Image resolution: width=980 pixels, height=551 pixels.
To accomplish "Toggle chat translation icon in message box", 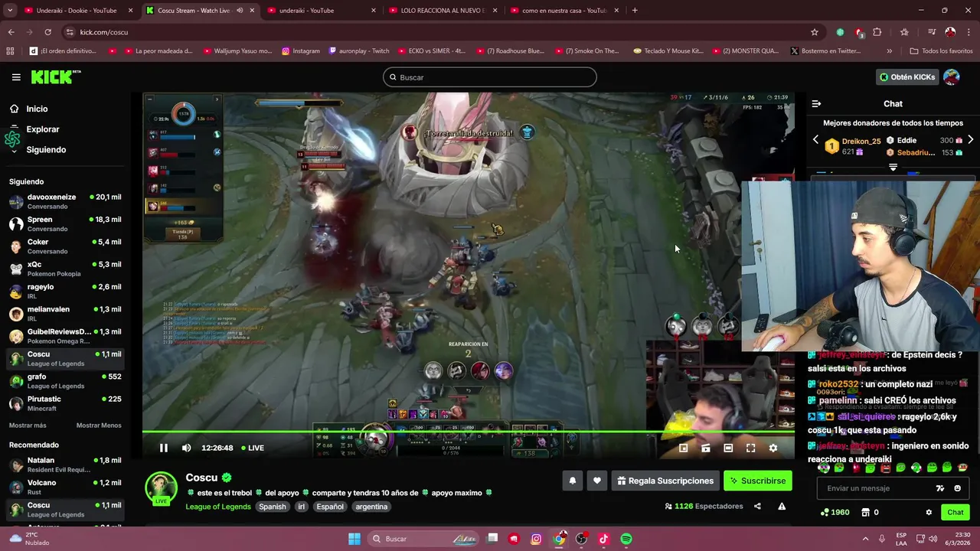I will click(x=940, y=488).
